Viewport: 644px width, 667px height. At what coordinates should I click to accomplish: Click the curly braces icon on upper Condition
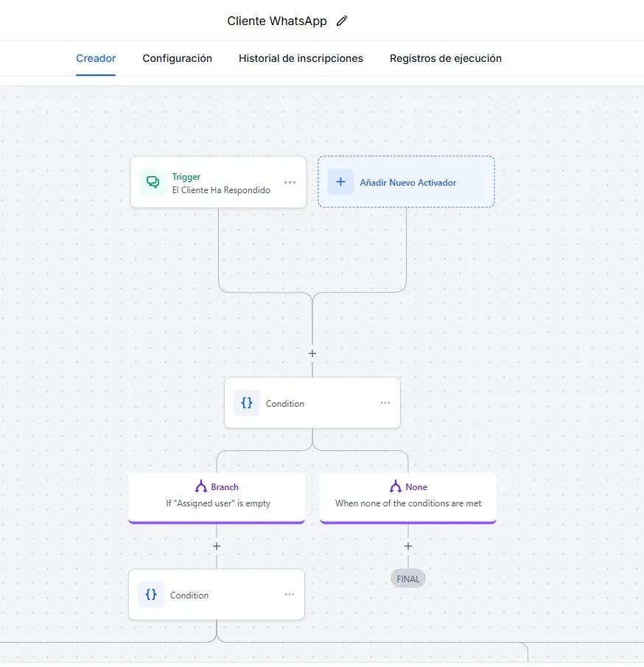[247, 403]
